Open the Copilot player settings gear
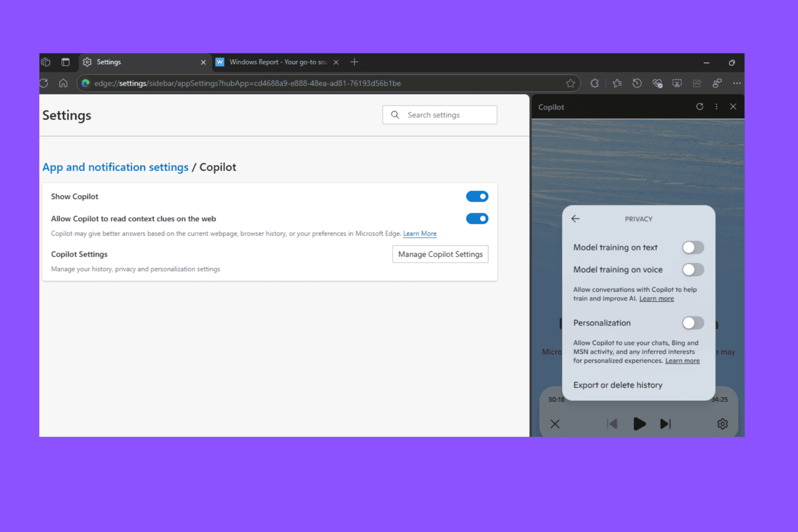The image size is (798, 532). [x=723, y=424]
